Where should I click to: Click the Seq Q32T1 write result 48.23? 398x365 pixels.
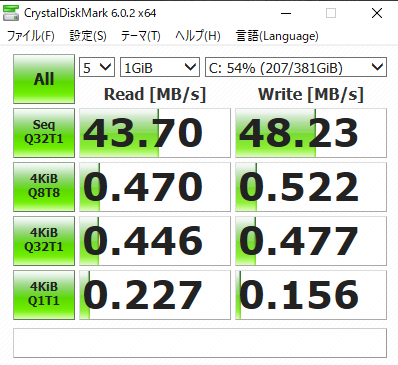click(311, 133)
